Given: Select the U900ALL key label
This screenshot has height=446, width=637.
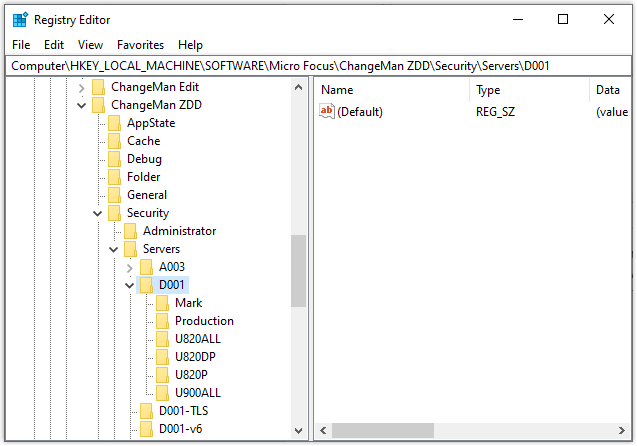Looking at the screenshot, I should (197, 393).
